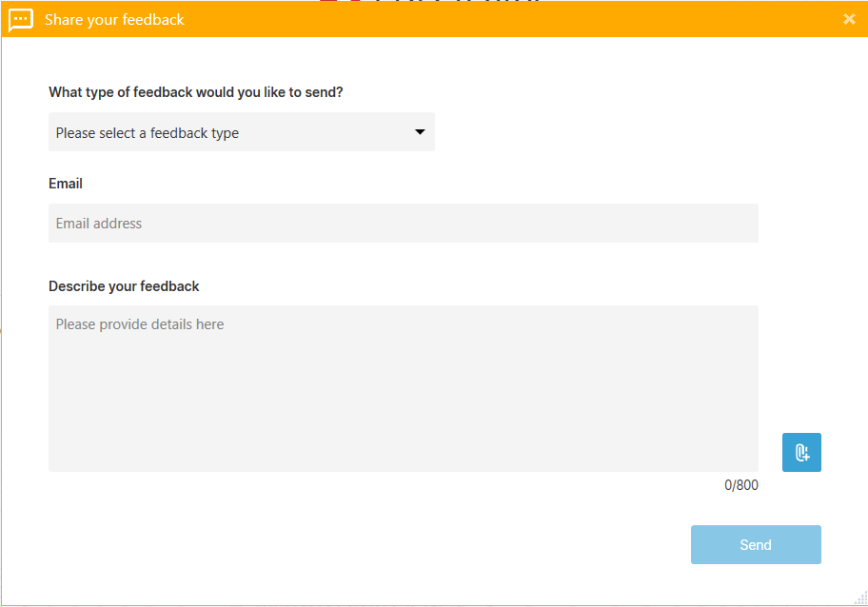Click the speech bubble feedback icon
The image size is (868, 607).
(21, 21)
